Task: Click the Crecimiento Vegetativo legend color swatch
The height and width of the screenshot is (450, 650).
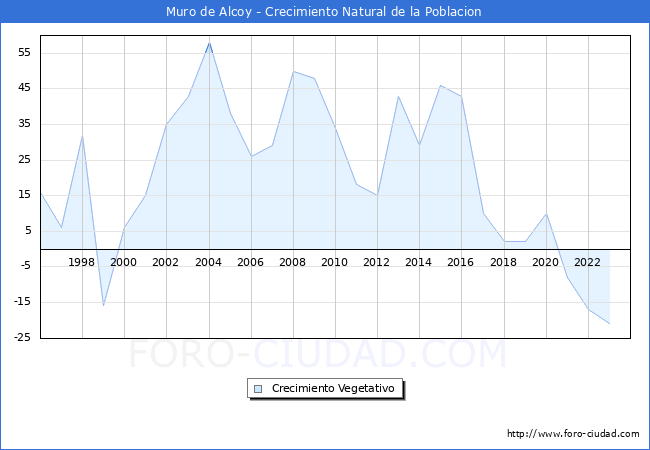Action: tap(258, 389)
